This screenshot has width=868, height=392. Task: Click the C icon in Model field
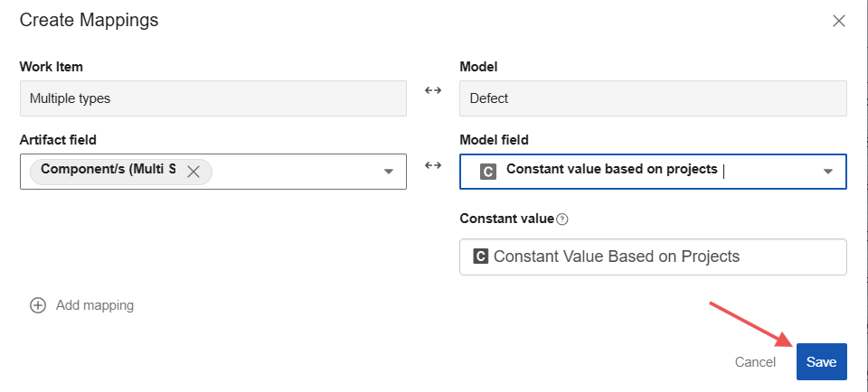coord(488,171)
